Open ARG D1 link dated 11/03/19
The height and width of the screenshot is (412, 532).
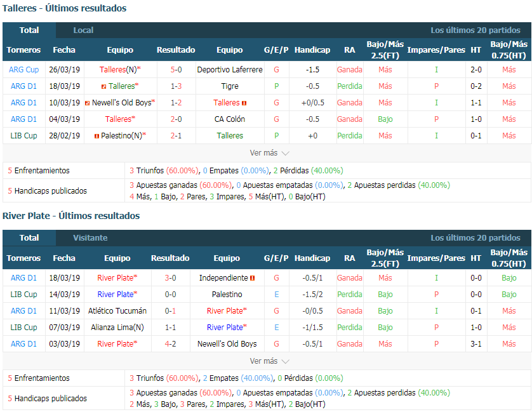pyautogui.click(x=23, y=311)
